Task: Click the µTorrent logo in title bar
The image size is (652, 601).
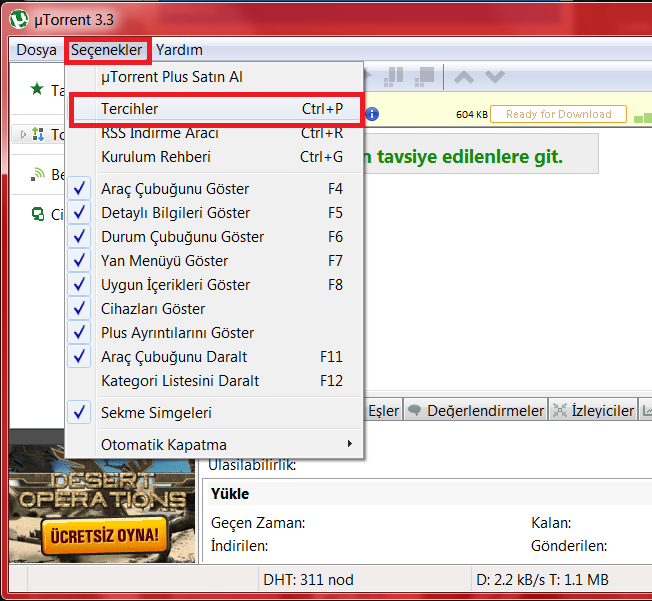Action: [x=19, y=19]
